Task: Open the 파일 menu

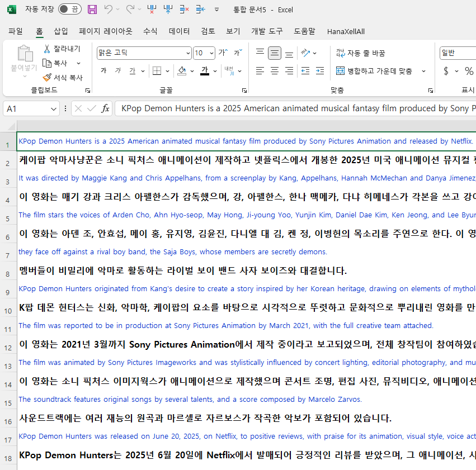Action: 16,31
